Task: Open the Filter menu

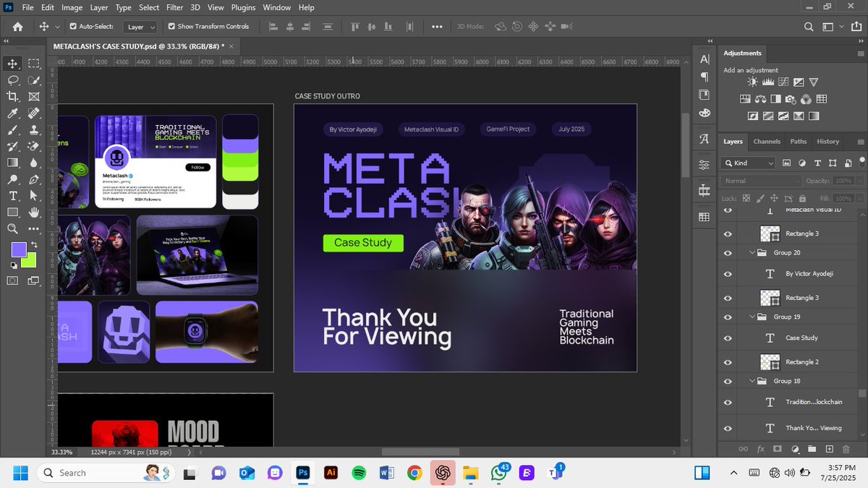Action: pos(174,7)
